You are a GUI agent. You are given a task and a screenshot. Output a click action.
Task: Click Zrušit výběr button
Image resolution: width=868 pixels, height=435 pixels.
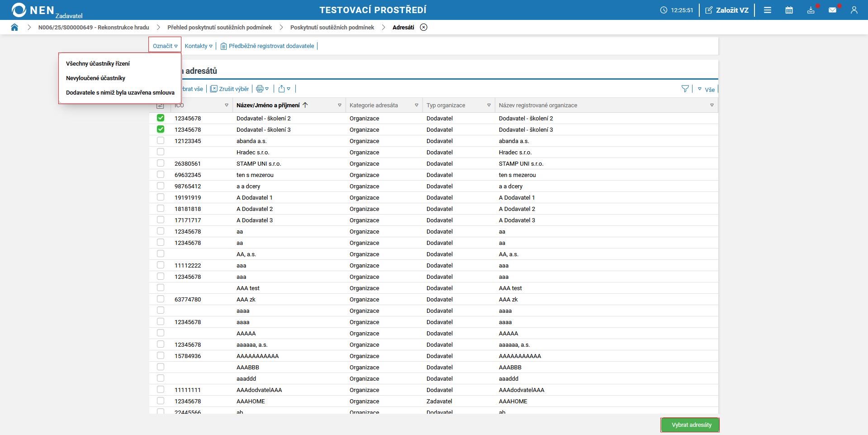[230, 89]
